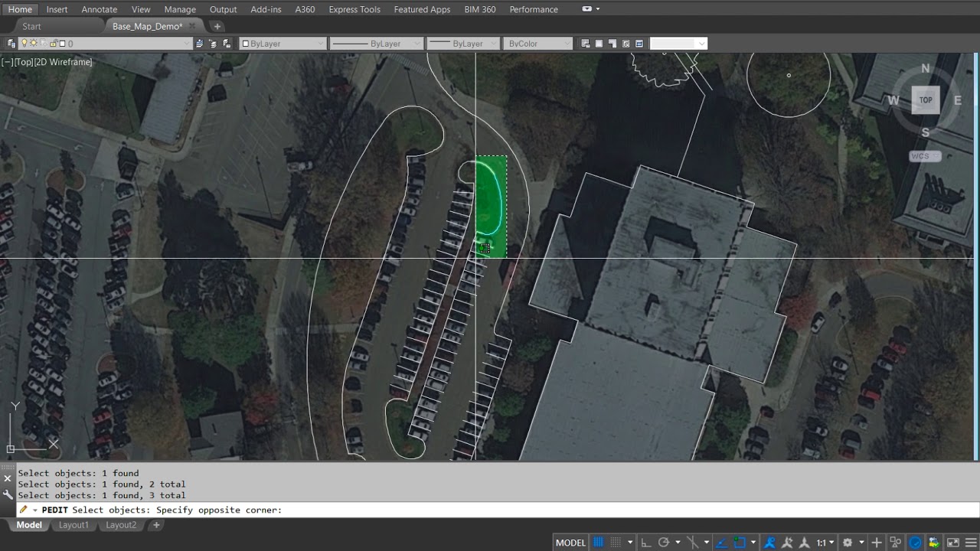This screenshot has height=551, width=980.
Task: Toggle drawing grid display
Action: coord(598,543)
